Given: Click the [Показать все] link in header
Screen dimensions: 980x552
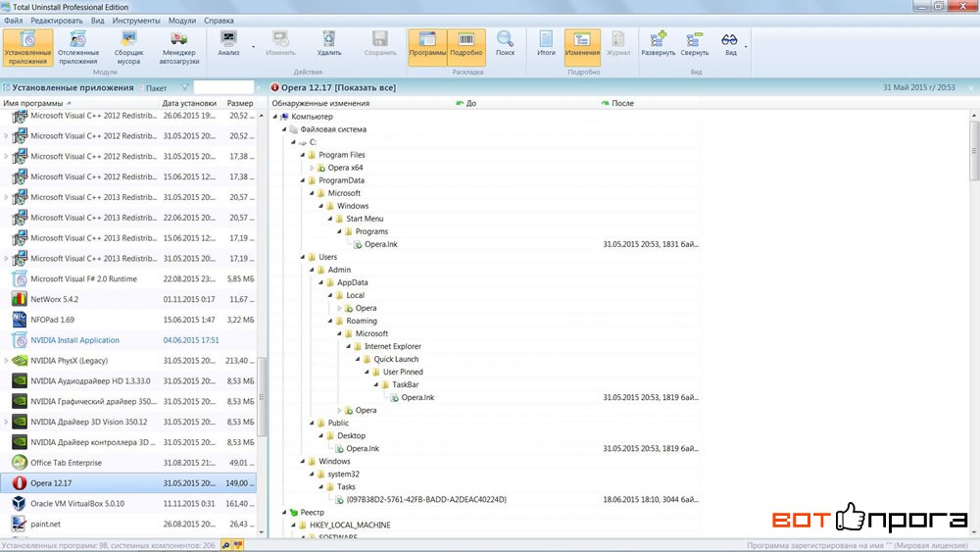Looking at the screenshot, I should (x=366, y=87).
